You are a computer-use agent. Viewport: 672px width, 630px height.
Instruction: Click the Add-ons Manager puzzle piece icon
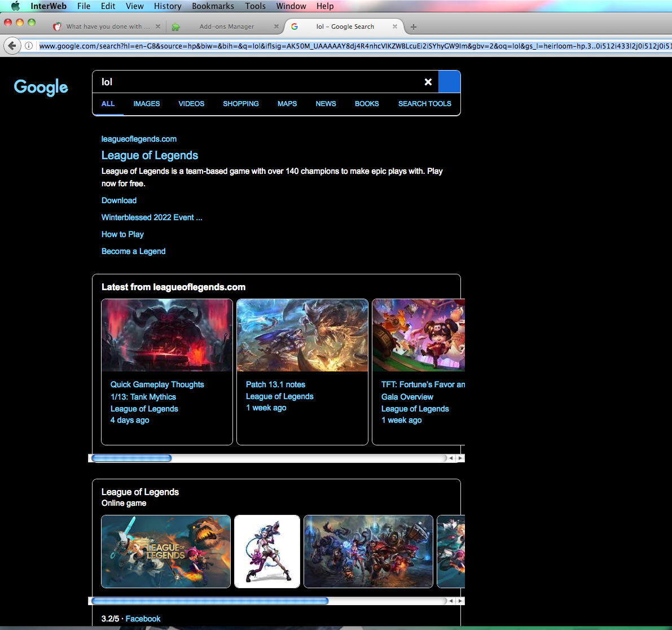tap(175, 27)
